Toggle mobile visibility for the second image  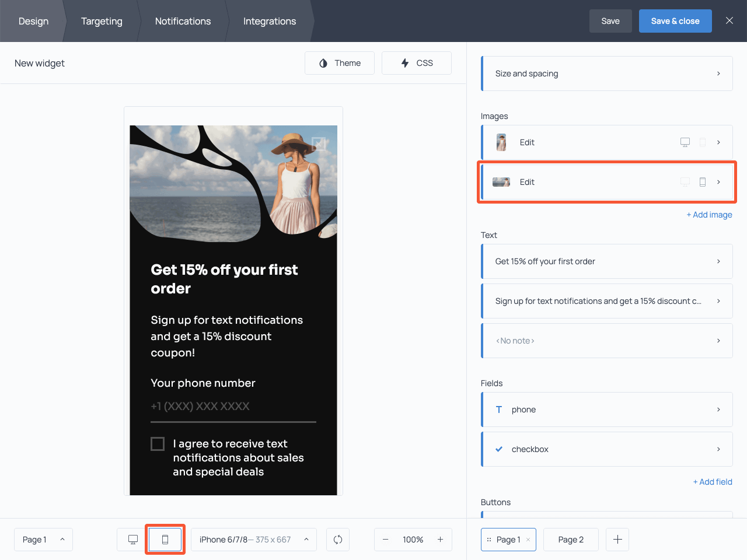click(703, 181)
